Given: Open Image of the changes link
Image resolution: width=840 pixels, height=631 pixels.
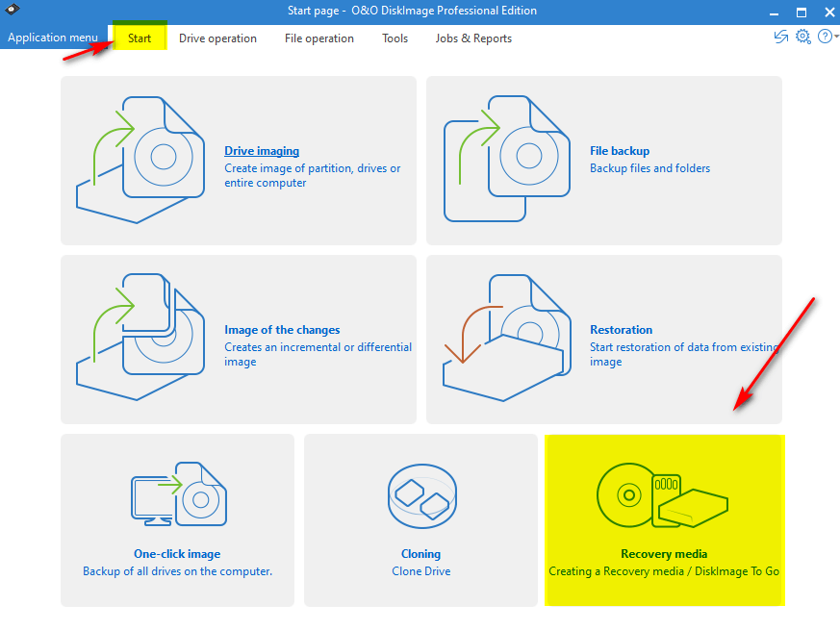Looking at the screenshot, I should tap(282, 330).
